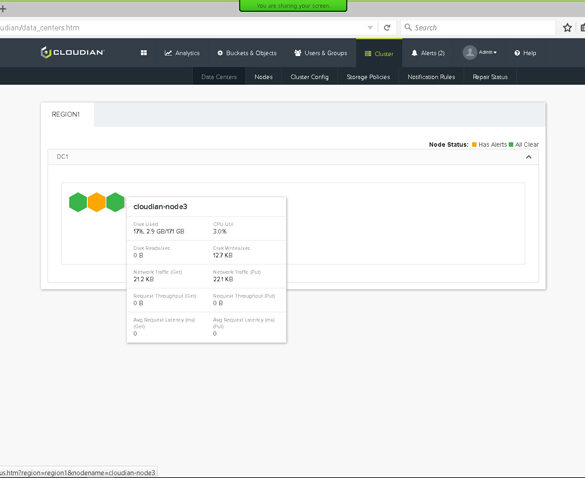Image resolution: width=585 pixels, height=478 pixels.
Task: Click the Cloudian logo
Action: (x=72, y=53)
